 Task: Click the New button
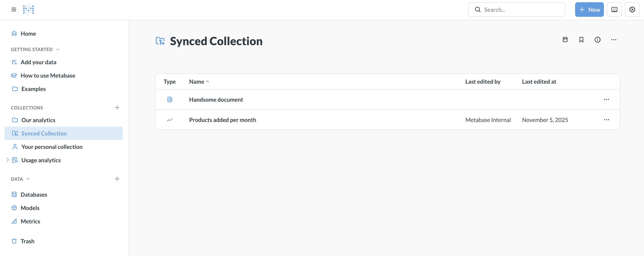(x=589, y=10)
